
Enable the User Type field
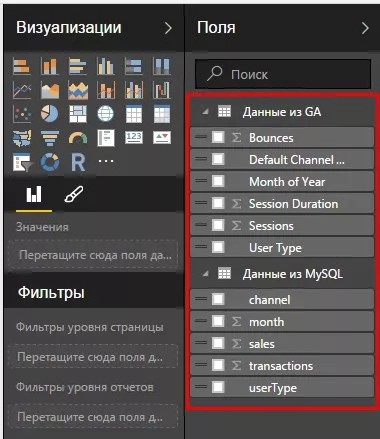(x=218, y=247)
